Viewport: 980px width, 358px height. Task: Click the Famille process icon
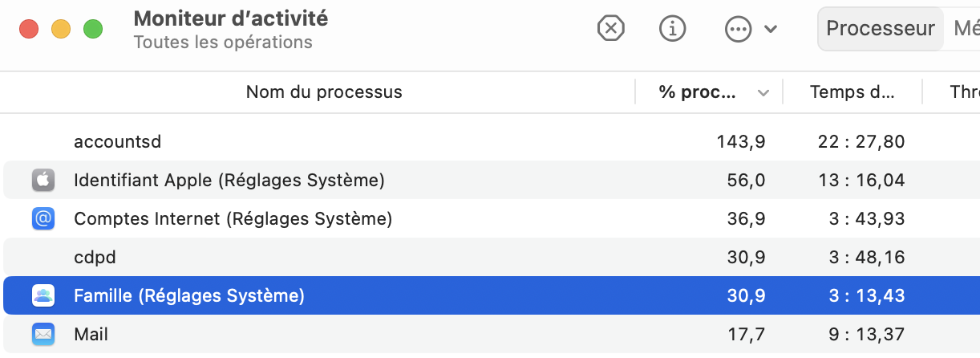43,296
